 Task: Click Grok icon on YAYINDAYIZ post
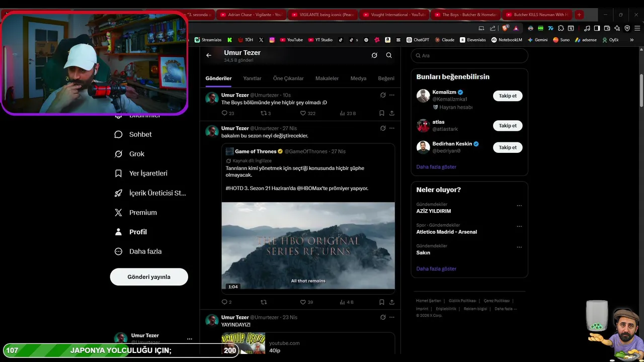(x=383, y=317)
